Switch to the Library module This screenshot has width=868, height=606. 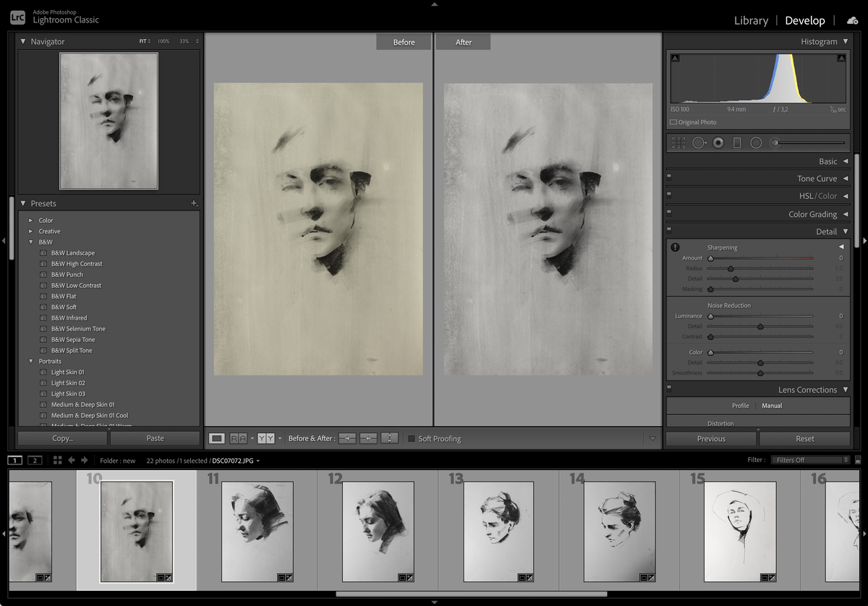coord(751,20)
